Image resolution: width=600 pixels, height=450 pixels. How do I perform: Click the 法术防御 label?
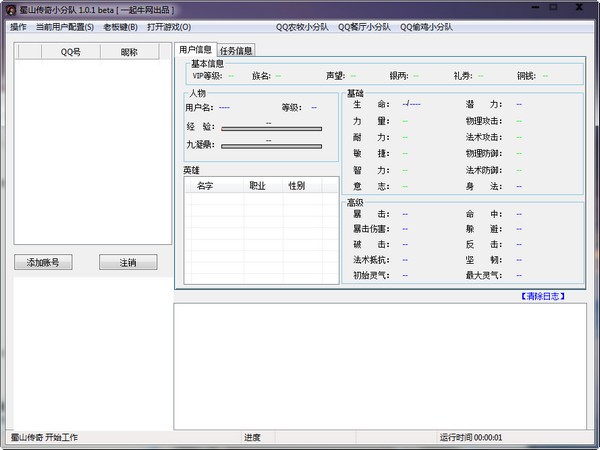point(484,170)
